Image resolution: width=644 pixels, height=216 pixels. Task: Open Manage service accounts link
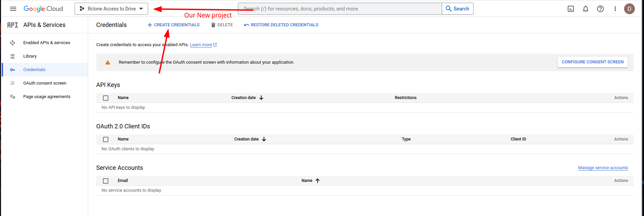pos(603,168)
